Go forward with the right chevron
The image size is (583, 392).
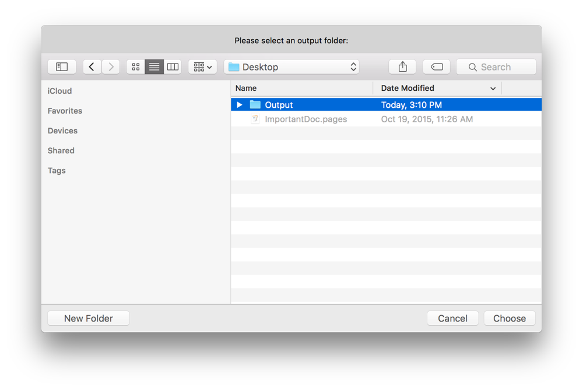point(111,67)
